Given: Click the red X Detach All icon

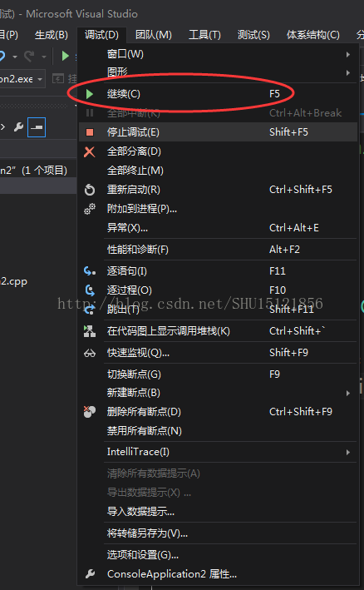Looking at the screenshot, I should pyautogui.click(x=90, y=151).
